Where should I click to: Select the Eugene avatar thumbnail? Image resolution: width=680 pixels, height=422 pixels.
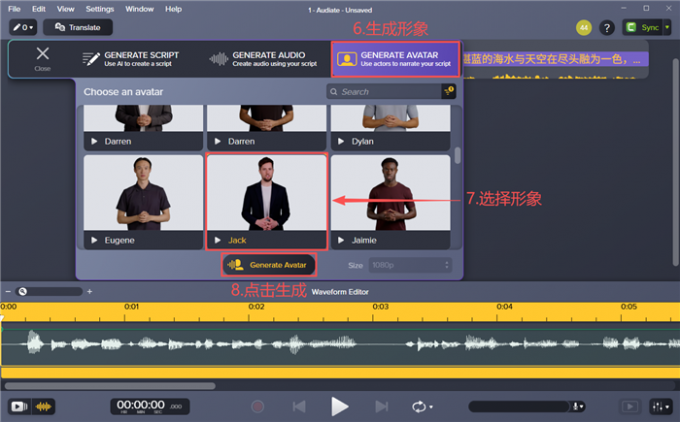point(143,193)
